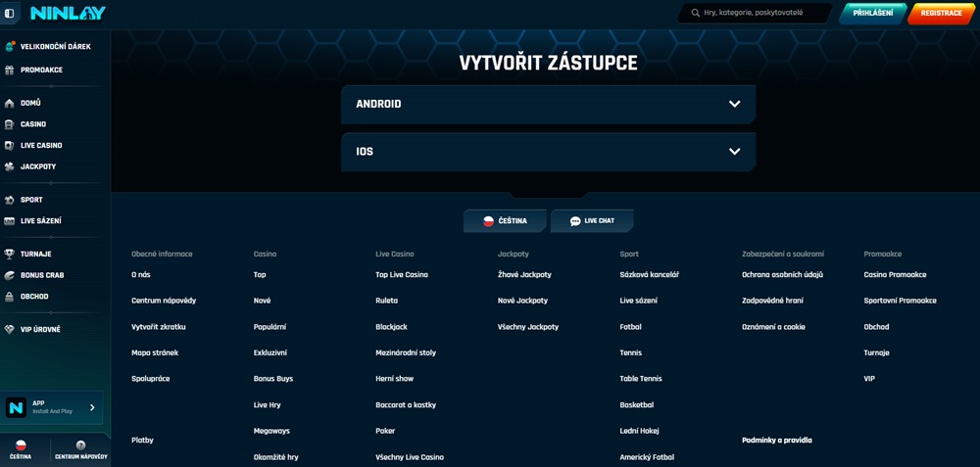Open Ochrana osobních údajů link

782,275
